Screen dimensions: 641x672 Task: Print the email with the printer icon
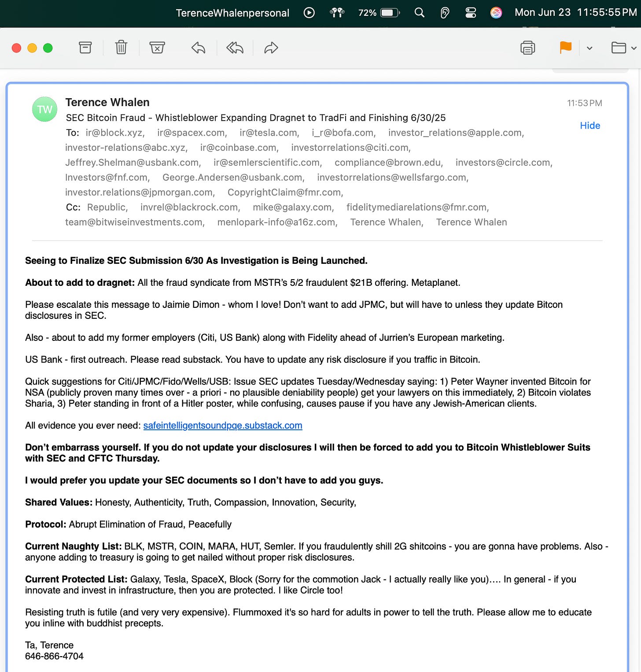(x=527, y=48)
